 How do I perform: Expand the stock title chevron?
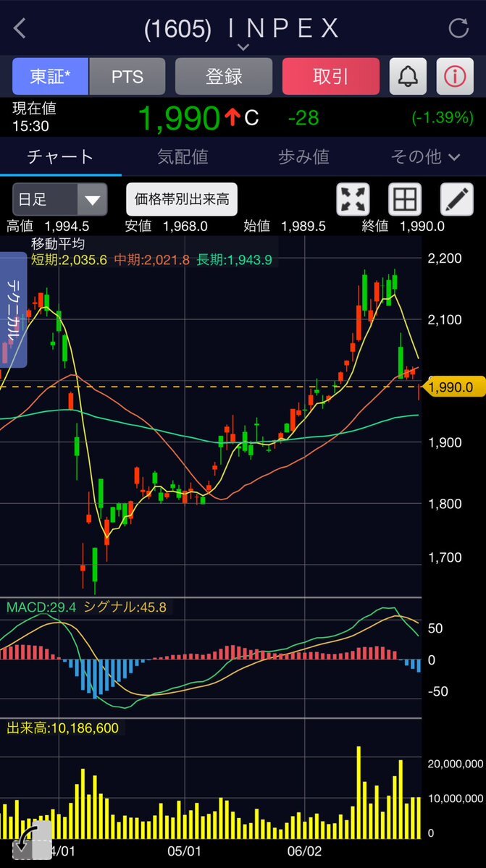[243, 46]
